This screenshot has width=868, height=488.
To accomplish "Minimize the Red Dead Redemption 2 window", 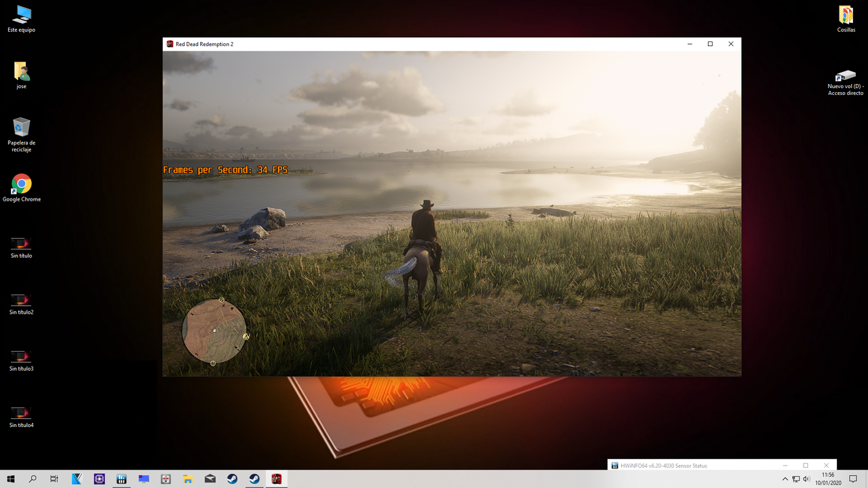I will pos(690,44).
